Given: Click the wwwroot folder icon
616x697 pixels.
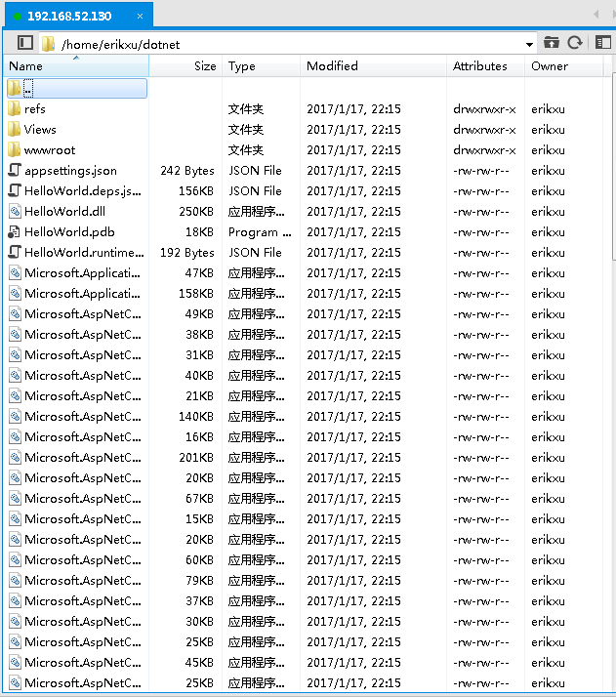Looking at the screenshot, I should (x=15, y=150).
